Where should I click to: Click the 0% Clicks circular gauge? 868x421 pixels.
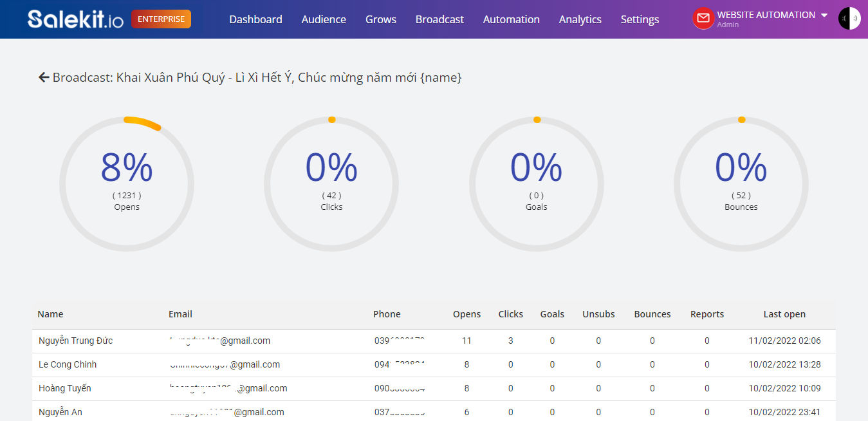point(331,185)
